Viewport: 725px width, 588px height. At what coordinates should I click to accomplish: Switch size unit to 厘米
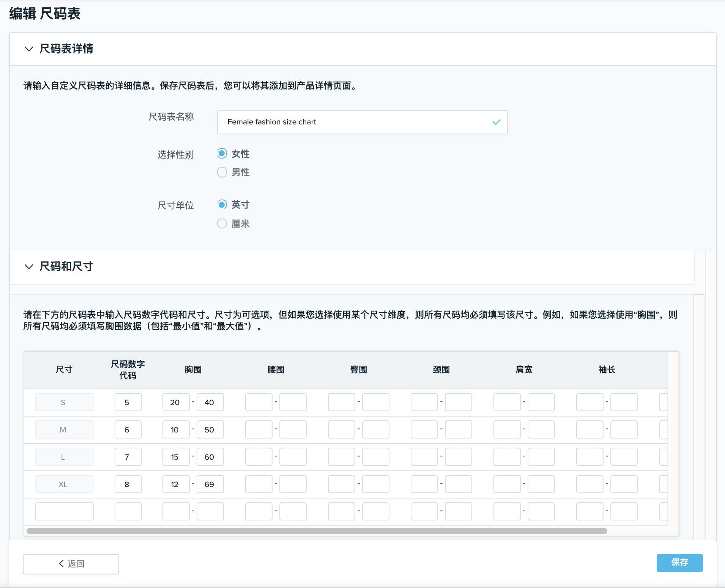(x=222, y=223)
